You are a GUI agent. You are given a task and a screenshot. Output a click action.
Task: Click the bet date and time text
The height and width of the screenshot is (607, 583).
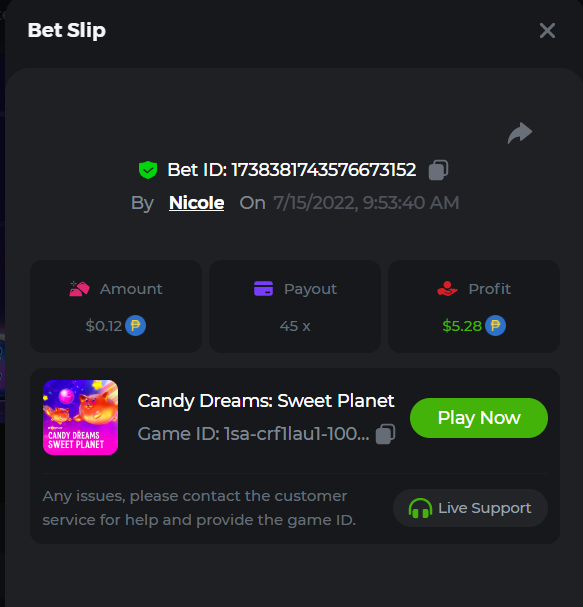[366, 203]
